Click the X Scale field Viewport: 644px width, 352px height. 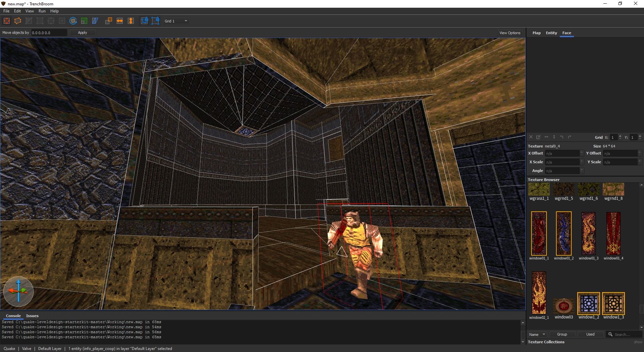(x=565, y=162)
